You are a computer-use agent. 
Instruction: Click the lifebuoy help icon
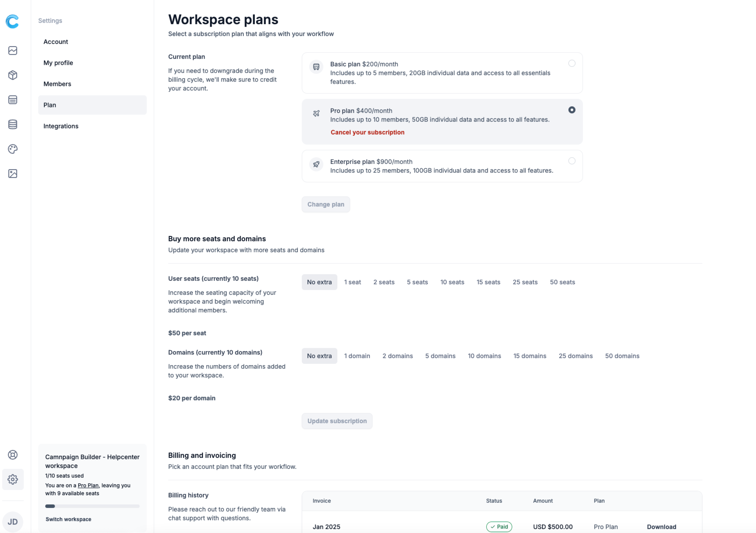(x=13, y=455)
